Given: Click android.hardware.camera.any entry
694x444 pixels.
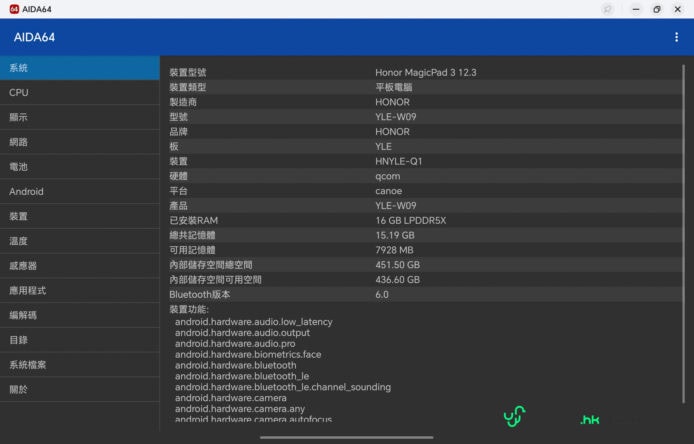Looking at the screenshot, I should (x=240, y=409).
